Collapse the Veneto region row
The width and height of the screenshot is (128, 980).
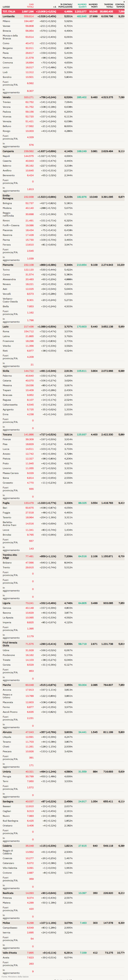coord(7,97)
